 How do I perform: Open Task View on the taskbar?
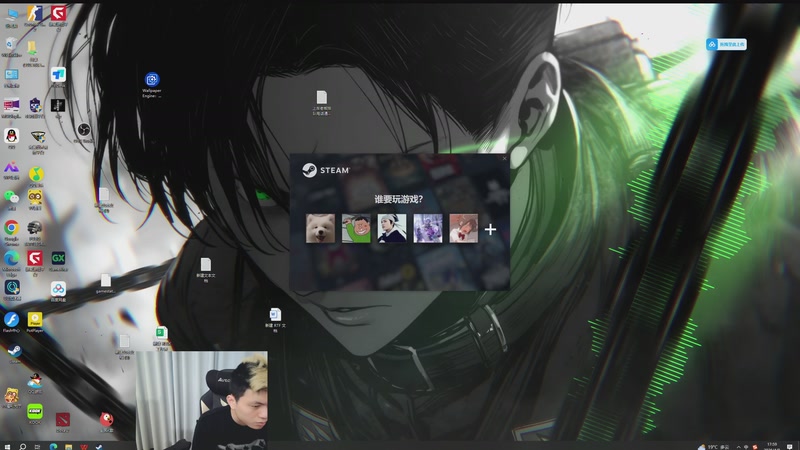(37, 446)
